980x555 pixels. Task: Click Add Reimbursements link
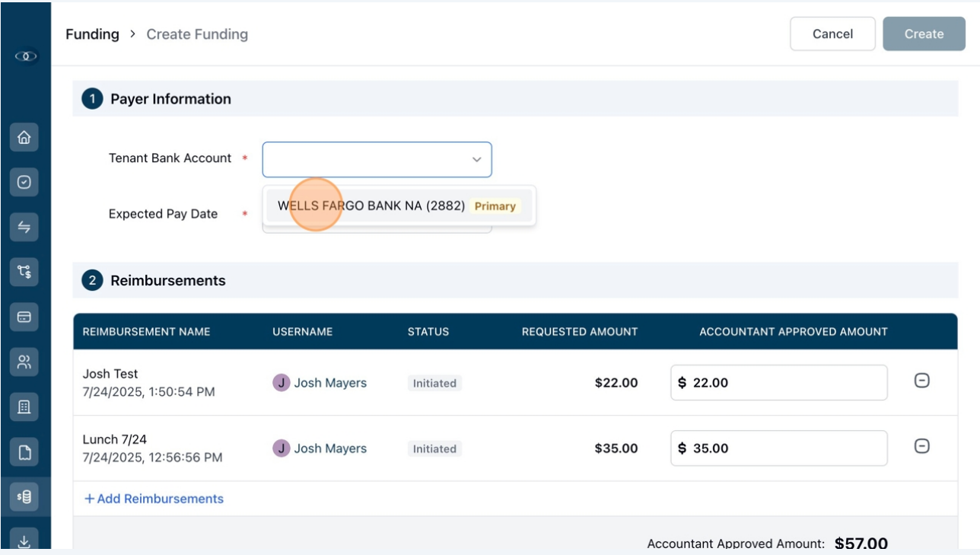coord(154,499)
